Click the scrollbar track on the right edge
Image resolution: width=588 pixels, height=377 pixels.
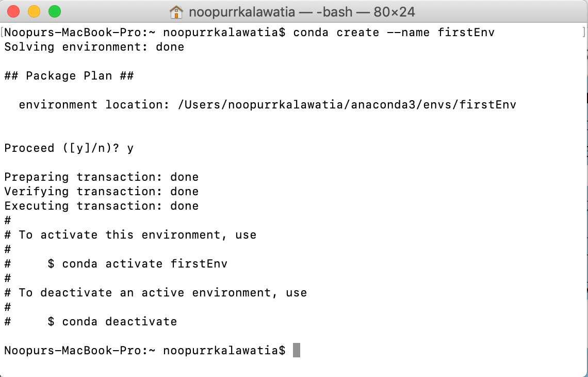click(x=584, y=207)
